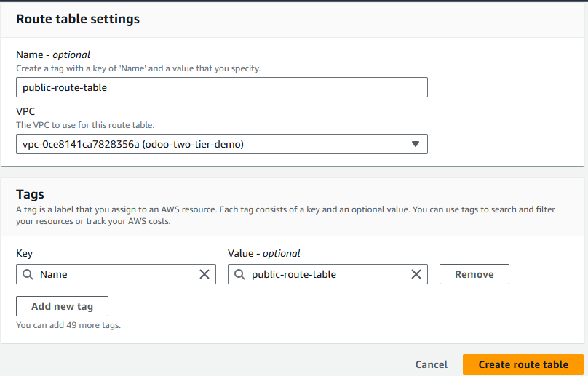This screenshot has height=376, width=588.
Task: Click the search icon in the Value field
Action: pyautogui.click(x=239, y=274)
